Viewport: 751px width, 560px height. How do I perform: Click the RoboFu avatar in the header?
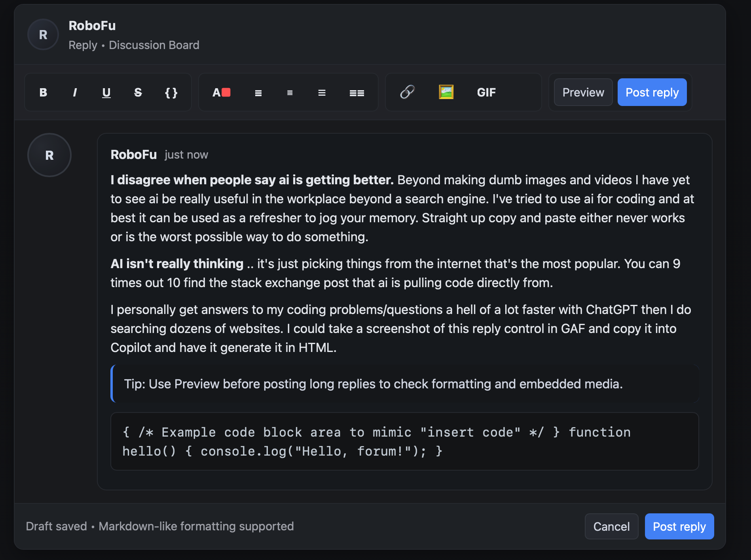(43, 35)
